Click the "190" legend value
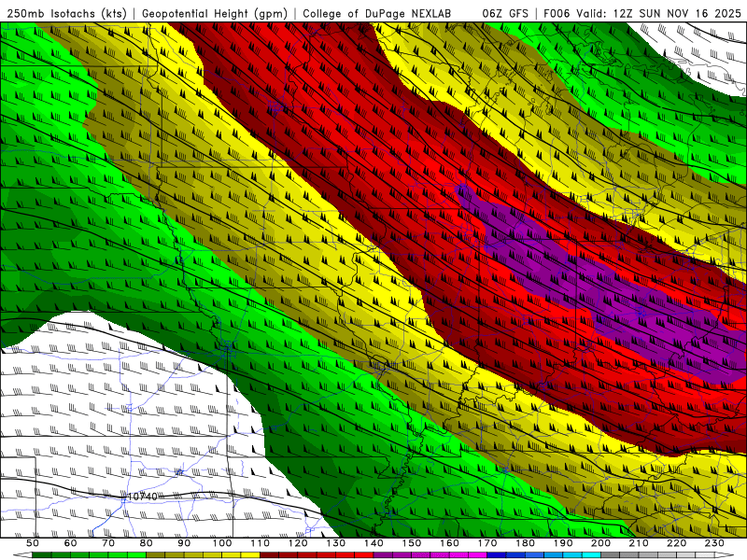747x560 pixels. pyautogui.click(x=563, y=543)
